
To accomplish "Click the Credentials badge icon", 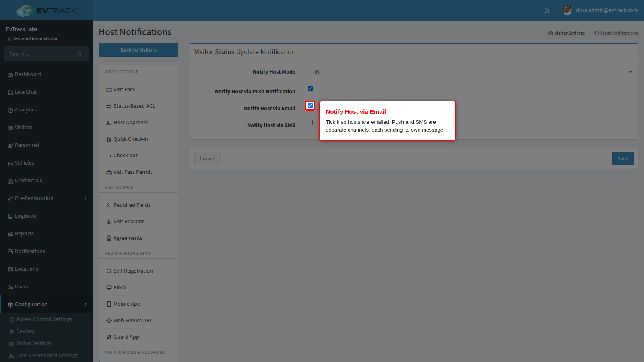I will [x=10, y=181].
